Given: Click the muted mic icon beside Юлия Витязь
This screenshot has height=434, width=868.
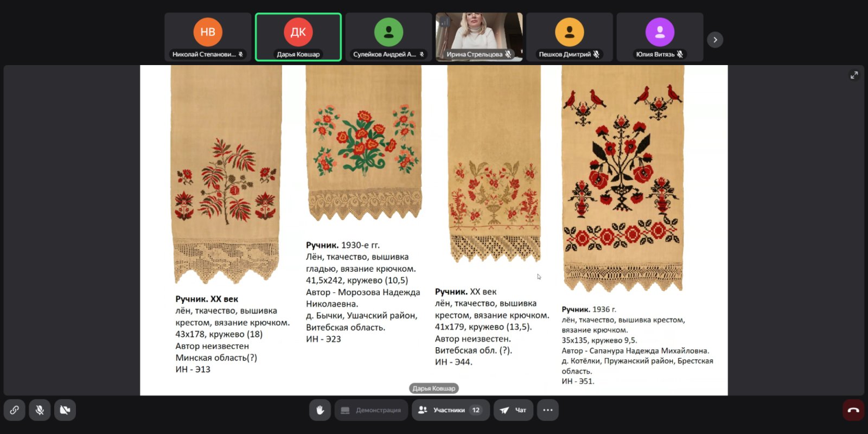Looking at the screenshot, I should coord(680,54).
